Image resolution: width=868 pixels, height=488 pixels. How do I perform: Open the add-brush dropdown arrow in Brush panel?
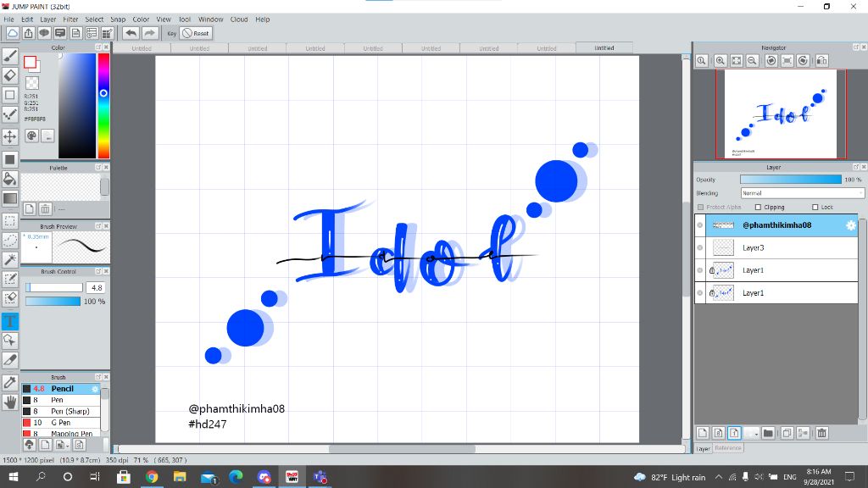(61, 444)
